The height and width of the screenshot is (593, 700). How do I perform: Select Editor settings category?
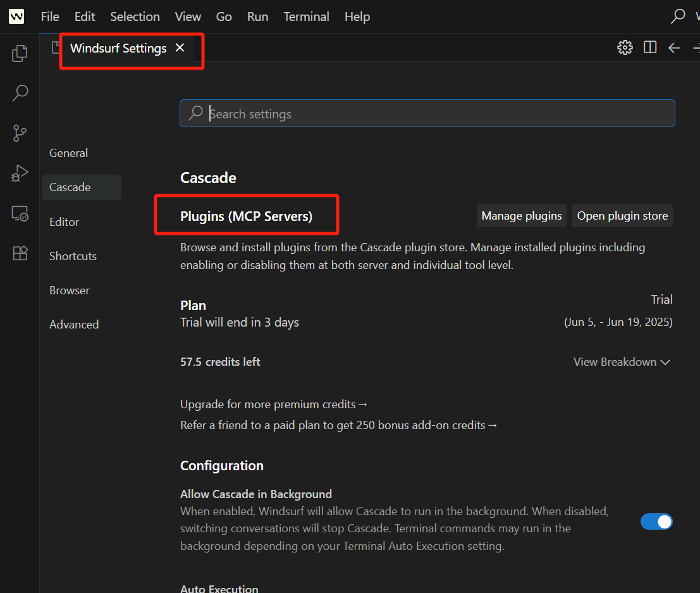pyautogui.click(x=64, y=222)
